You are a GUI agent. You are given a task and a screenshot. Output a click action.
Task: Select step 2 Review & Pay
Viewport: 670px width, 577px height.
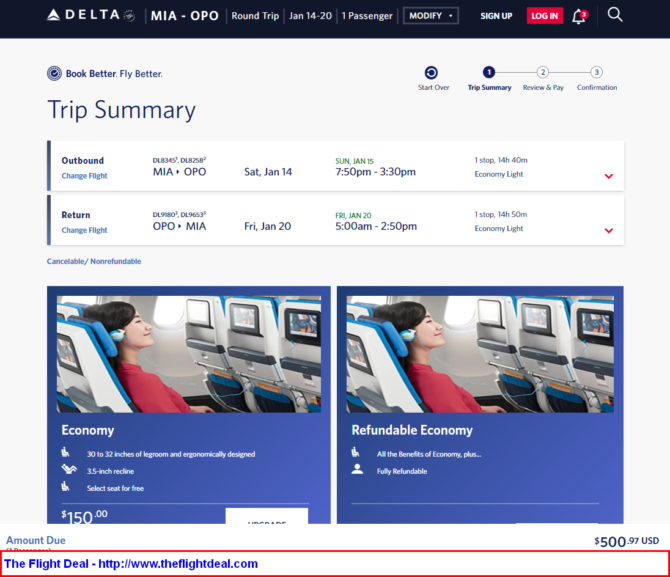click(x=543, y=79)
